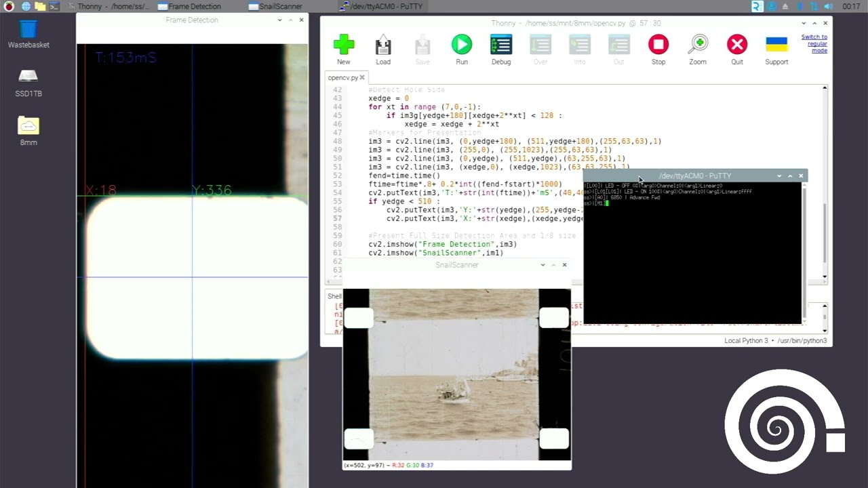
Task: Click the Step Into icon in Thonny toolbar
Action: click(580, 45)
